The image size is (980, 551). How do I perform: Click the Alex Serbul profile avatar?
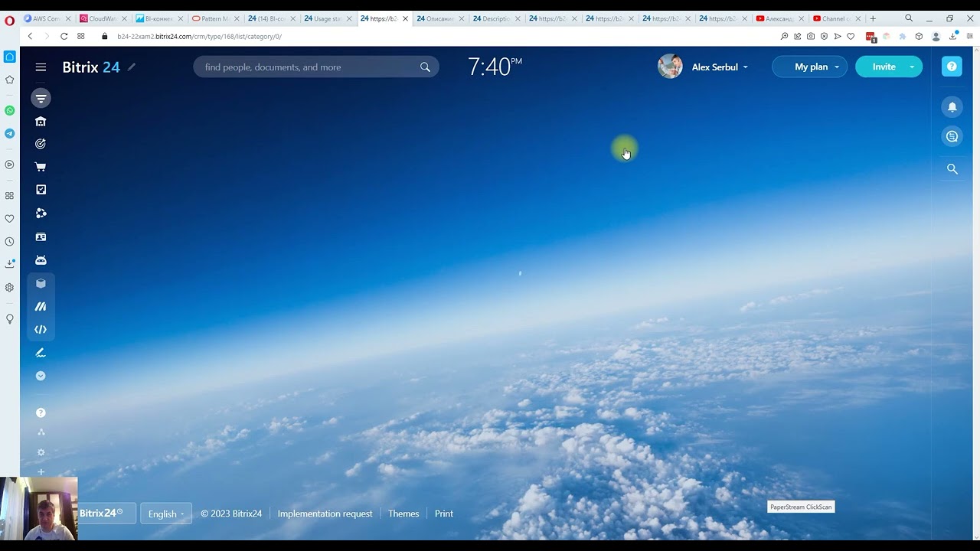(x=670, y=67)
